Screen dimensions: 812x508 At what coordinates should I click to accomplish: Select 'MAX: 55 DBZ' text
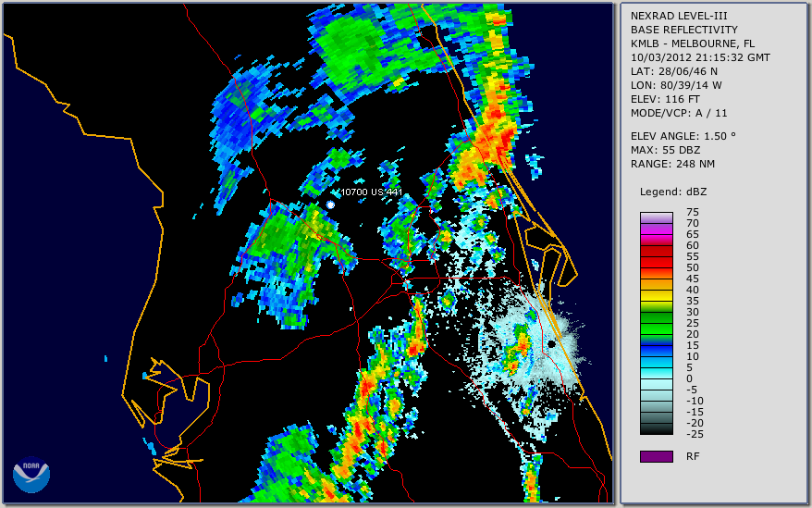click(665, 150)
